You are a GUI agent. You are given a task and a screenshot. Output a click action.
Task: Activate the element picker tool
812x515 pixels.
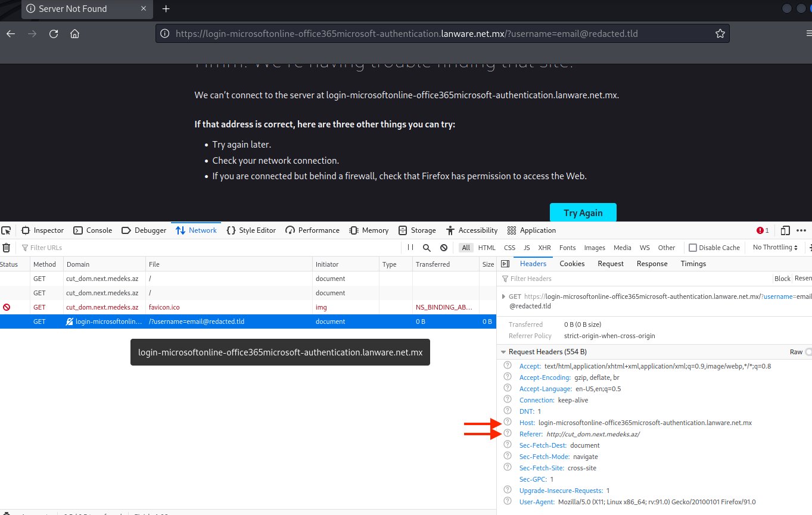(6, 230)
